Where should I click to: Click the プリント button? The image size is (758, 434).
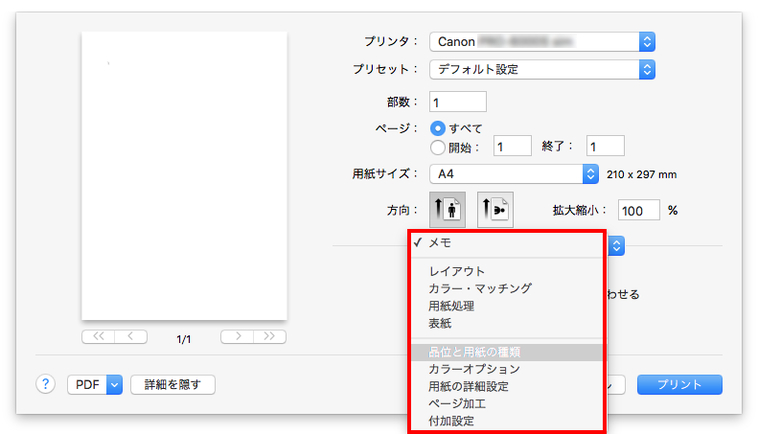pyautogui.click(x=680, y=384)
